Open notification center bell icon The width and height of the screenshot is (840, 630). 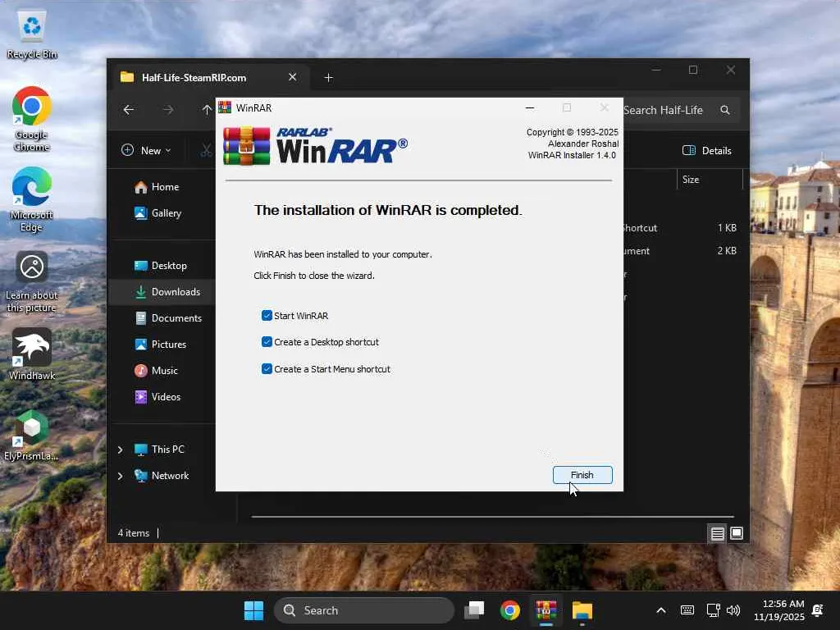point(818,610)
